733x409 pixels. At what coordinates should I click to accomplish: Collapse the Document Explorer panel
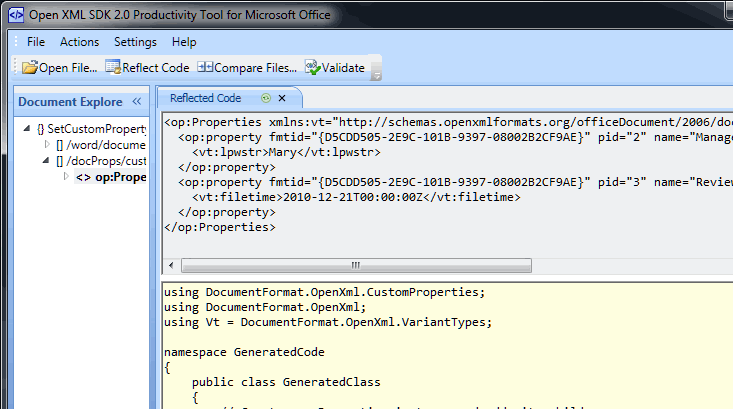[137, 101]
